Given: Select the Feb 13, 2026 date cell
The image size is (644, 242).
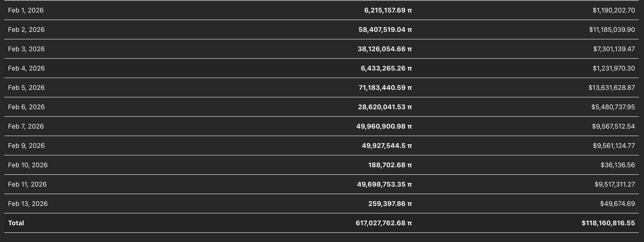Looking at the screenshot, I should click(x=28, y=204).
